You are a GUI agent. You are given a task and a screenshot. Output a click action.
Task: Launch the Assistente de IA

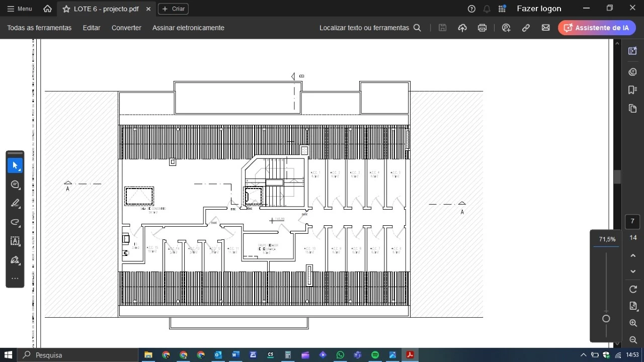[597, 28]
